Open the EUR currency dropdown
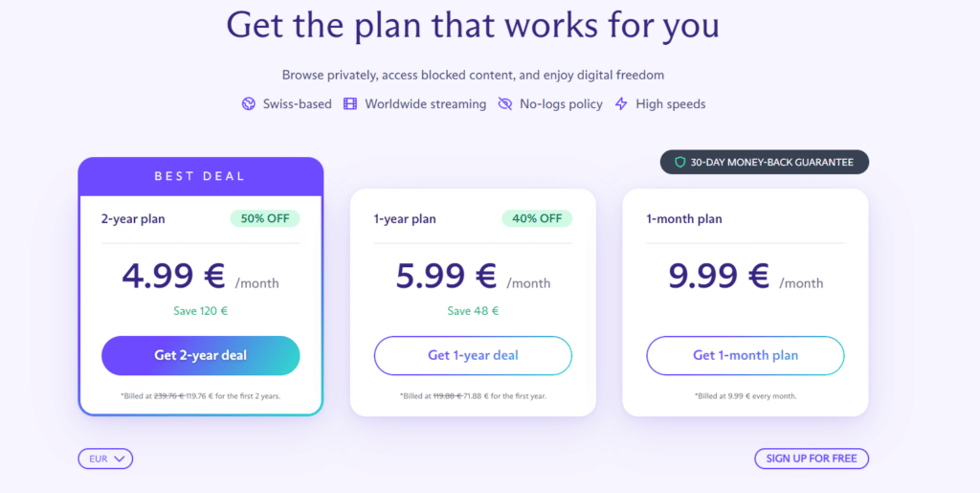This screenshot has width=980, height=493. [105, 459]
